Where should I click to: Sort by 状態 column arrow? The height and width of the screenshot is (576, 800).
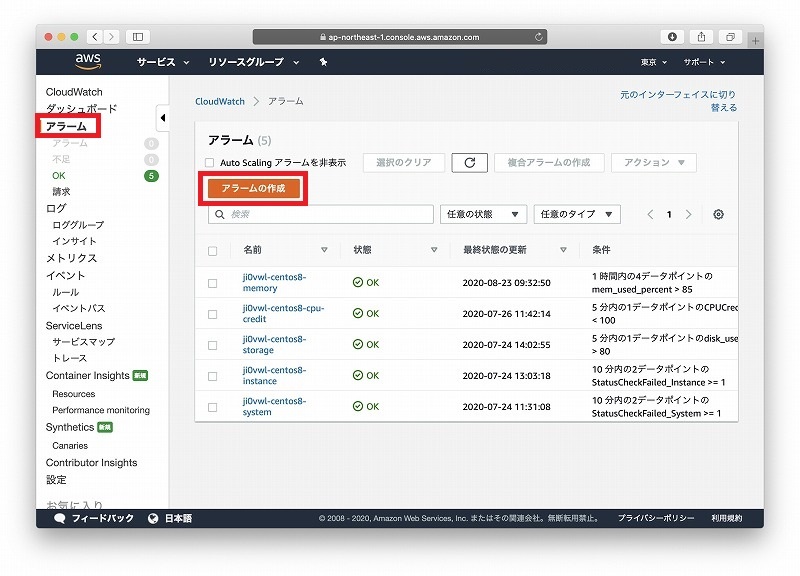[x=434, y=249]
